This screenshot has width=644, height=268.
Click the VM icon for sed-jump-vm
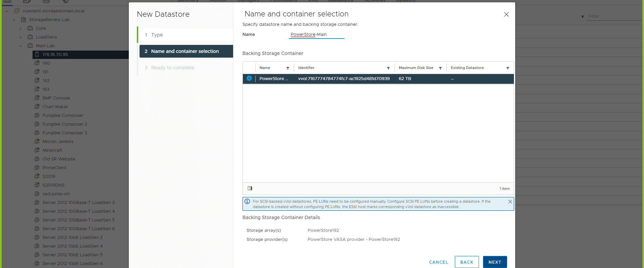click(x=37, y=194)
